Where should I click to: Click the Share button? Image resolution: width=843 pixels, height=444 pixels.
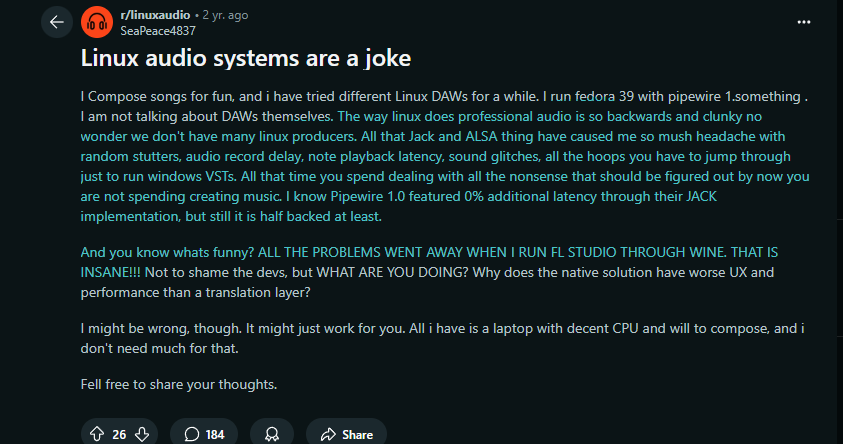346,434
